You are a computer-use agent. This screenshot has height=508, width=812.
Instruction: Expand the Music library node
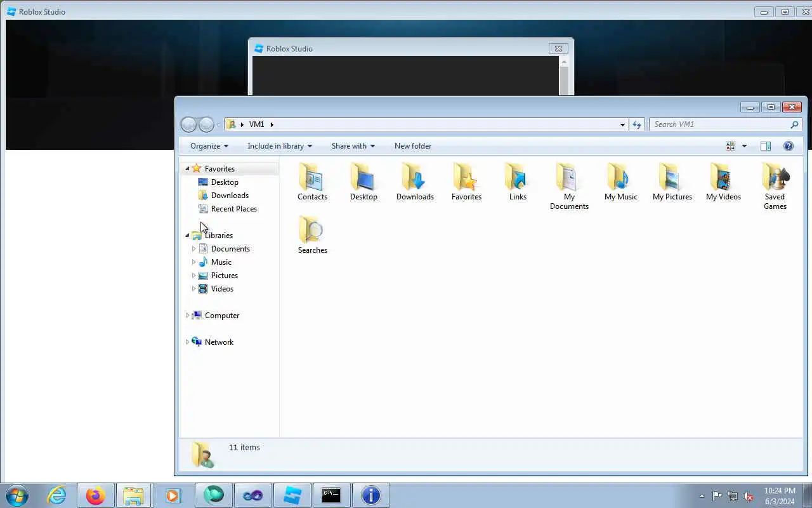[x=193, y=262]
